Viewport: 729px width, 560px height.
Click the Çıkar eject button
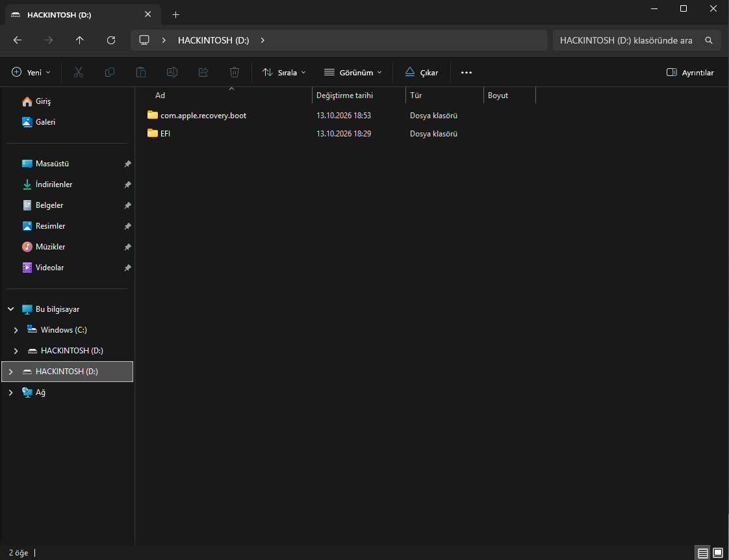[422, 73]
